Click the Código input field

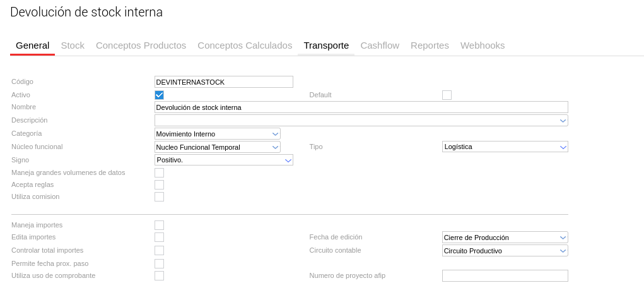223,82
